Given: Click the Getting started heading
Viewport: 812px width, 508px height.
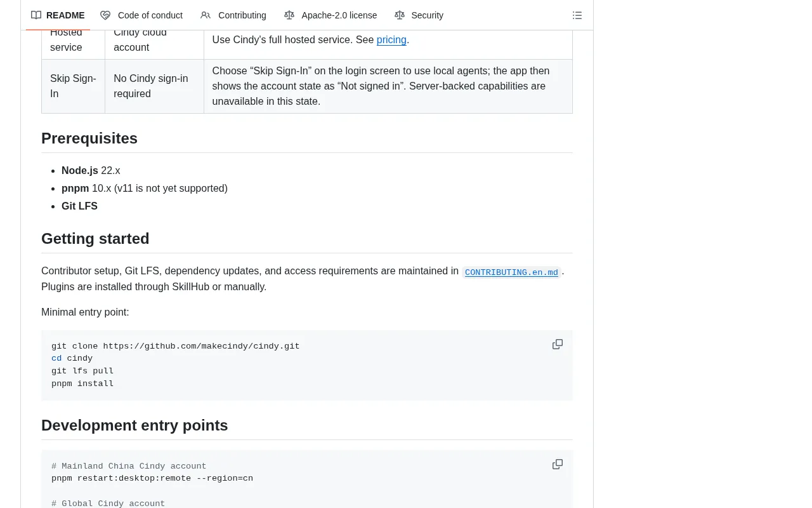Looking at the screenshot, I should tap(95, 239).
